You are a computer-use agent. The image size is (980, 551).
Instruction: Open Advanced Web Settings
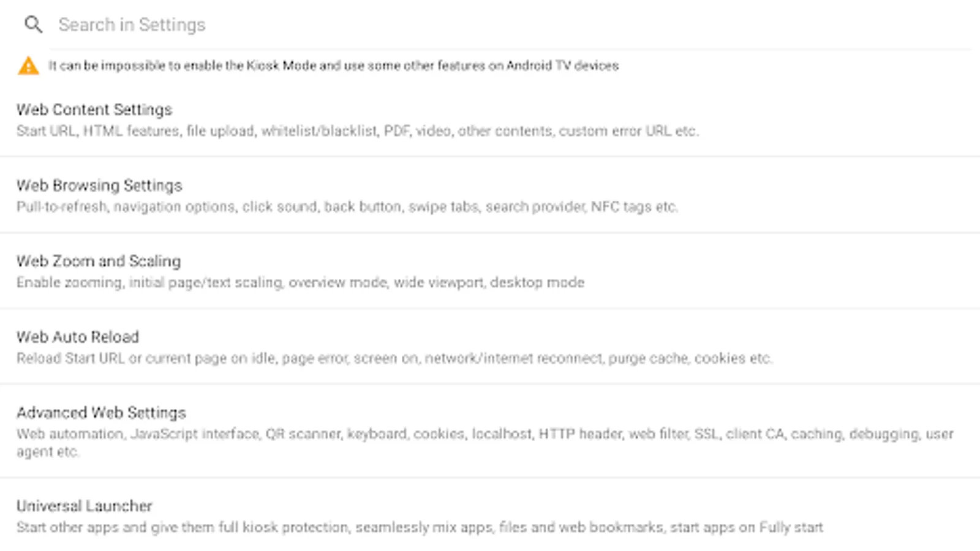coord(101,413)
